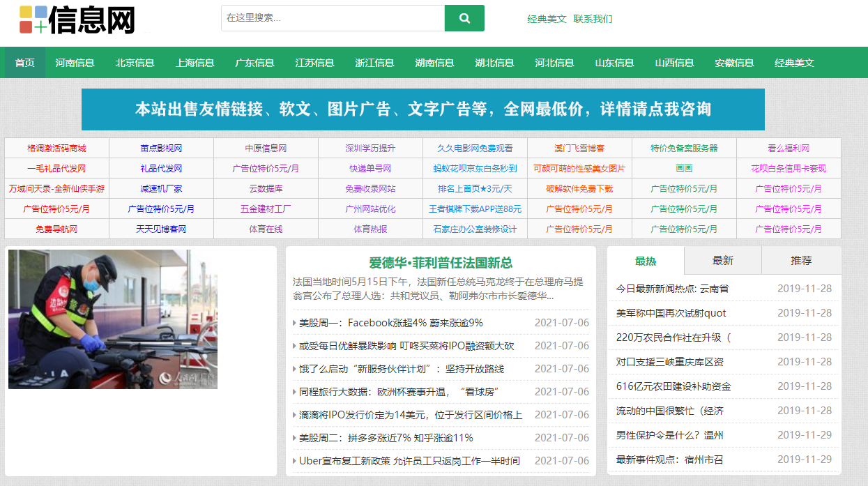The width and height of the screenshot is (868, 486).
Task: Open 安徽信息 nav item
Action: coord(734,63)
